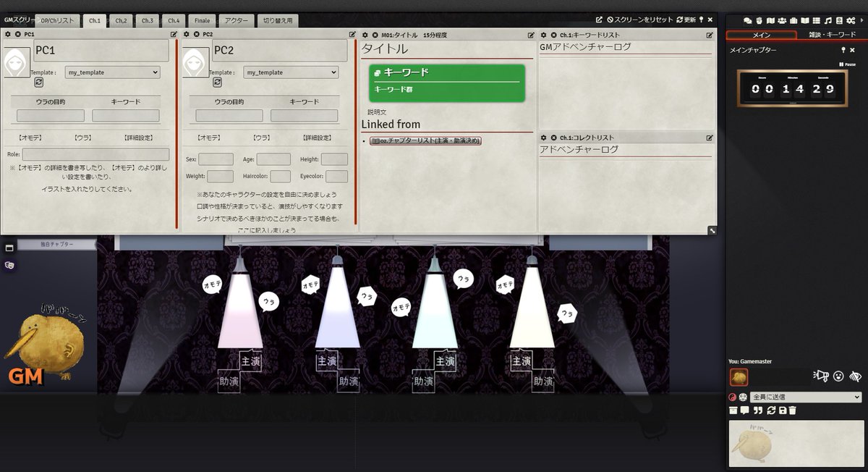Click the PC2 Height input field

(334, 159)
